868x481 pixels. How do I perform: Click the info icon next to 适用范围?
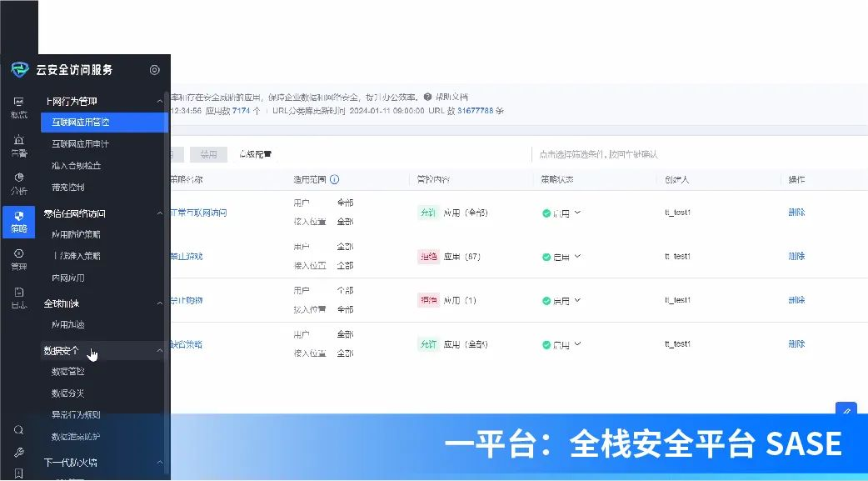pyautogui.click(x=335, y=179)
